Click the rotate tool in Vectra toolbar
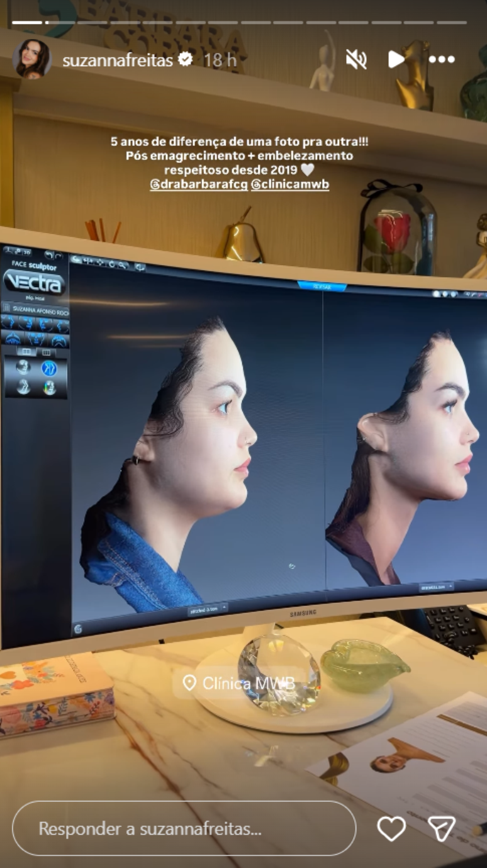 pos(111,264)
